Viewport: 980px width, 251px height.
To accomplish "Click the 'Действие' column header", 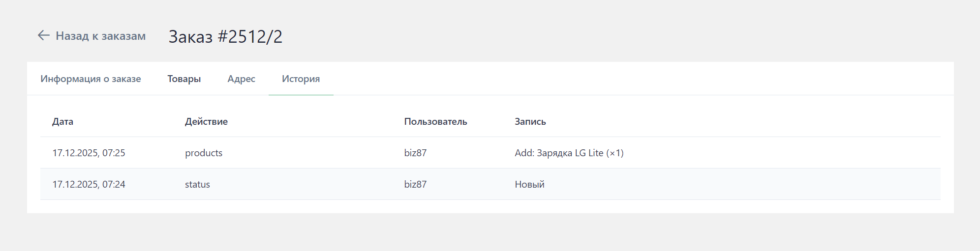I will [206, 121].
